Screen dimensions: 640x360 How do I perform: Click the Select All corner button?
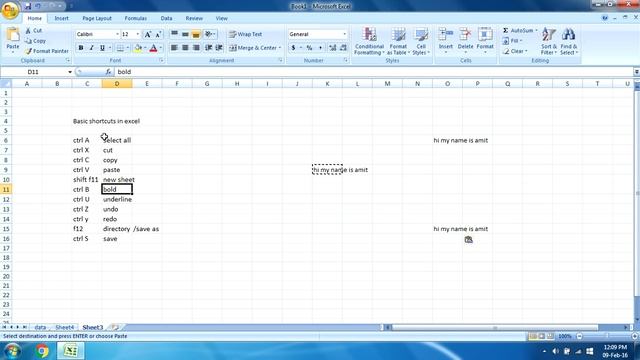[6, 84]
